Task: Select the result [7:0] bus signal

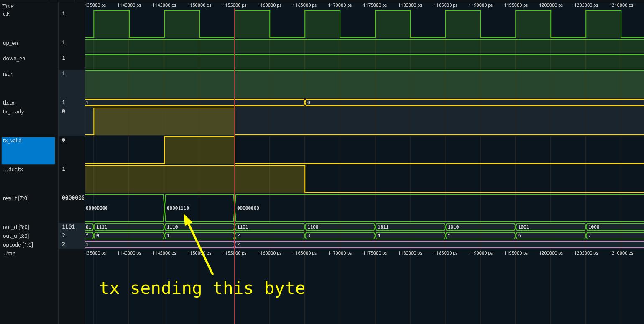Action: click(15, 198)
